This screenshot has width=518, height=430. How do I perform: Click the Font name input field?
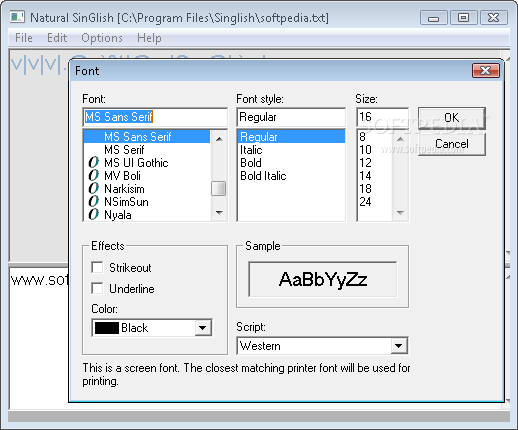pos(155,117)
